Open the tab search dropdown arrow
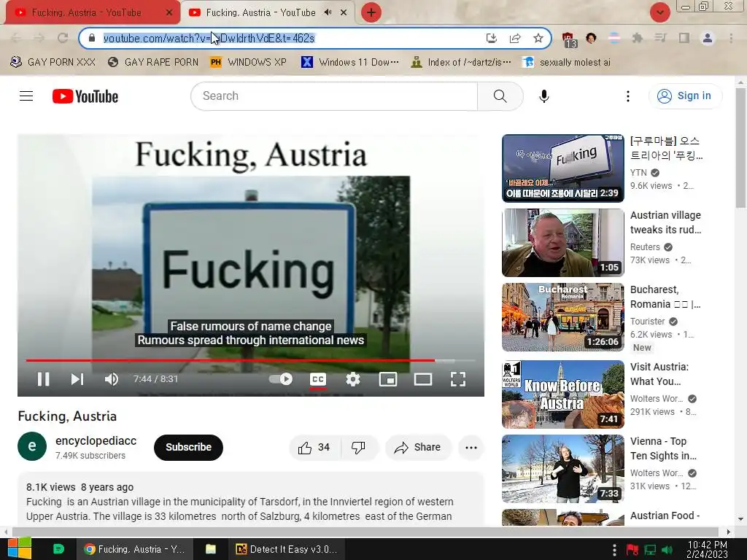747x560 pixels. (659, 12)
